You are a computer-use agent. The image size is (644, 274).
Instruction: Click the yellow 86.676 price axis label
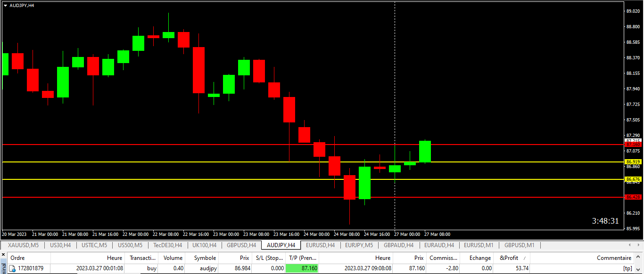point(633,179)
